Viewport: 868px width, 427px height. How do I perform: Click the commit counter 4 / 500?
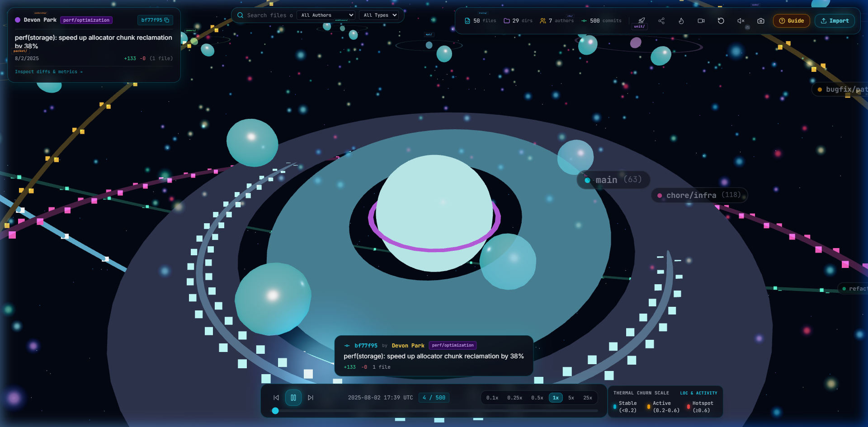point(434,398)
